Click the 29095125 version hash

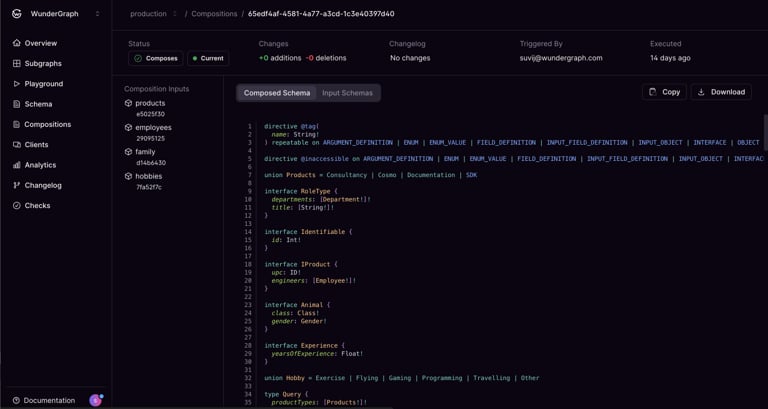click(x=150, y=139)
